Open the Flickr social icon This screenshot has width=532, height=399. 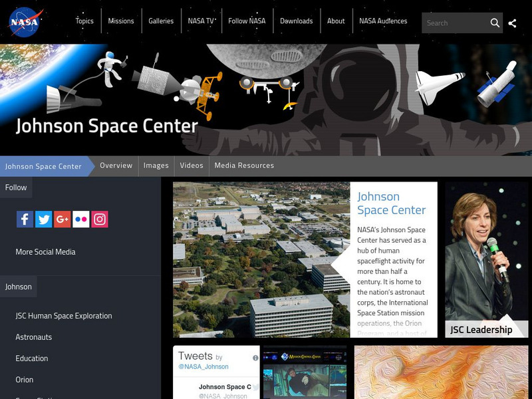click(80, 219)
